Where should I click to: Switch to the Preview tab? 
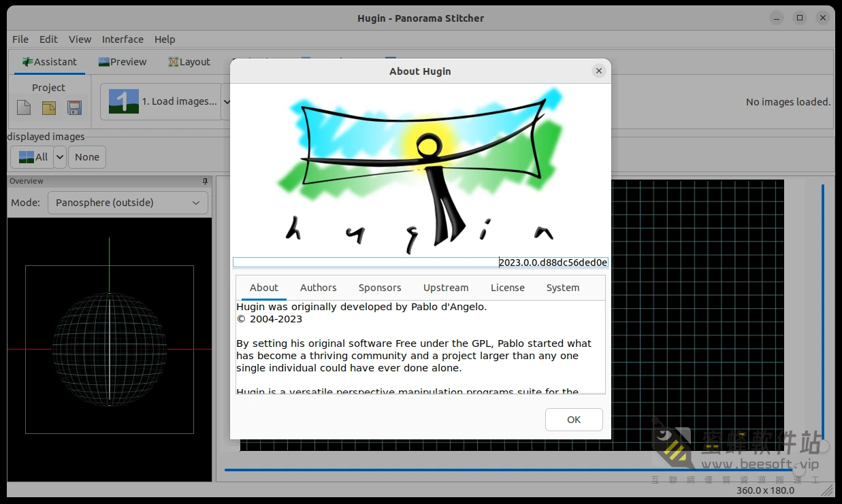pyautogui.click(x=123, y=62)
